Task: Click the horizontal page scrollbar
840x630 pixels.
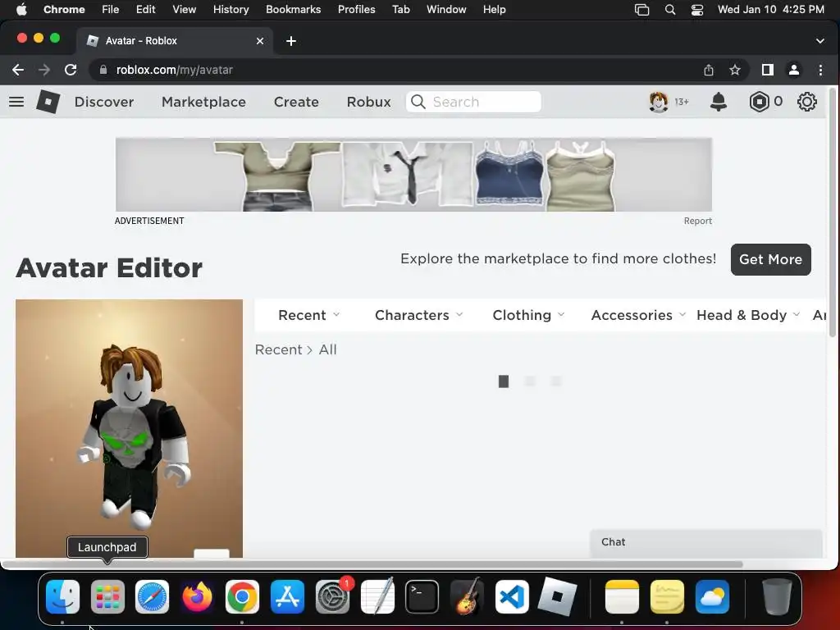Action: (372, 564)
